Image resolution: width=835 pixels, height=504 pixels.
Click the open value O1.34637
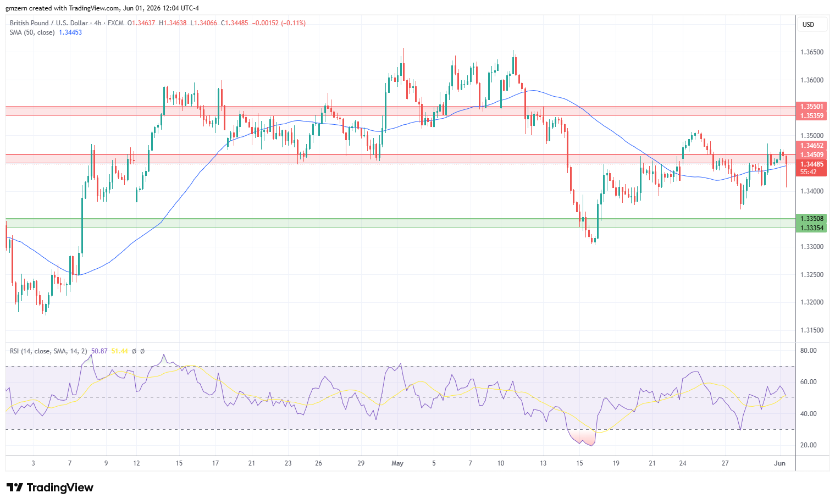[x=141, y=23]
